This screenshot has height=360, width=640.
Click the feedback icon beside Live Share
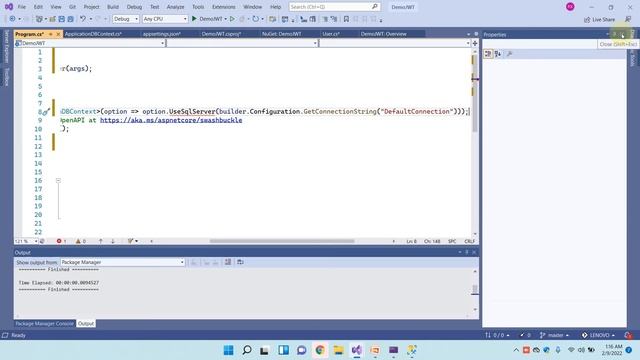tap(628, 19)
